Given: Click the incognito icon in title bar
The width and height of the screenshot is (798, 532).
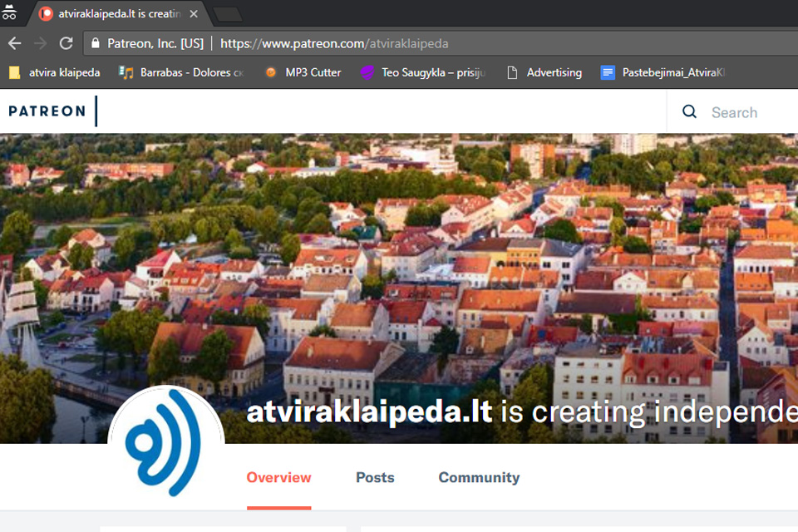Looking at the screenshot, I should click(x=10, y=13).
